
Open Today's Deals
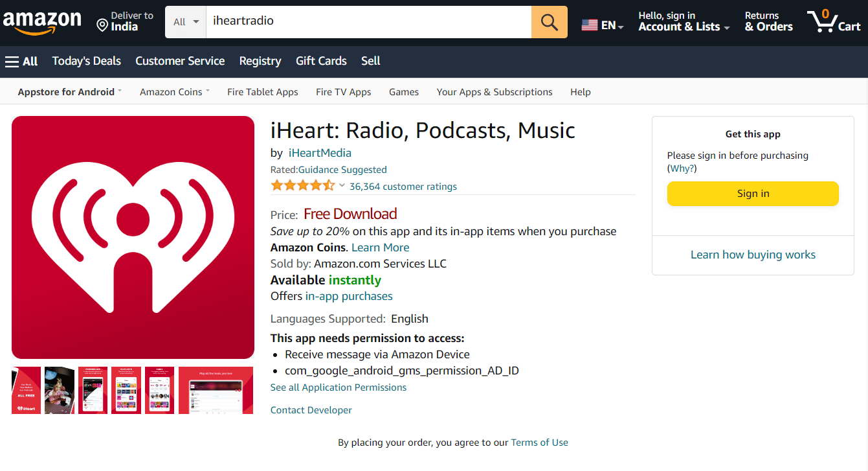(x=86, y=61)
